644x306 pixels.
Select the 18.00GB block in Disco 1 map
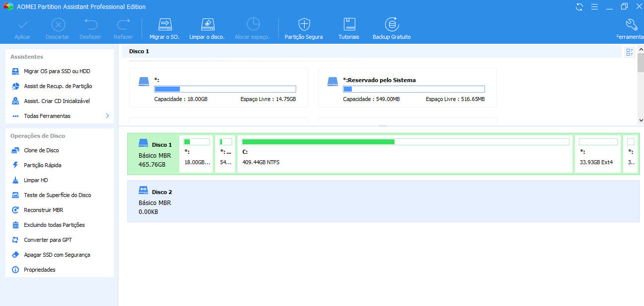click(x=196, y=154)
